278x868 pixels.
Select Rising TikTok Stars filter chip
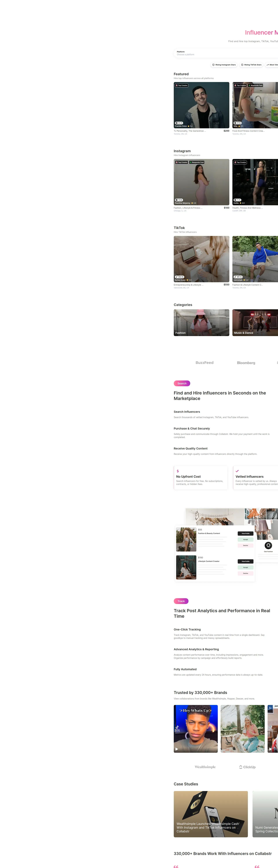point(251,65)
